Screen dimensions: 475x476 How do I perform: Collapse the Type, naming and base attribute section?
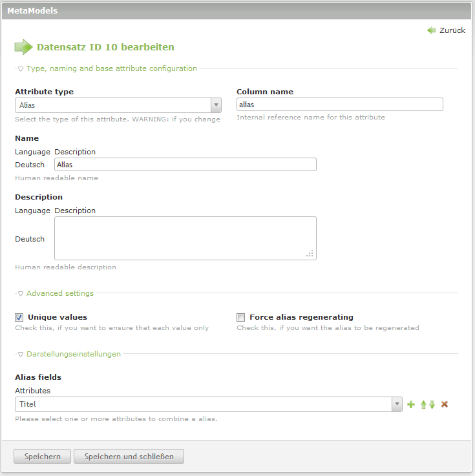point(21,68)
